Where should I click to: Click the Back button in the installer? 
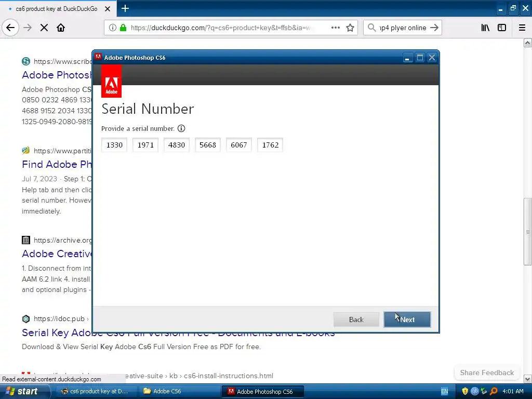click(x=356, y=320)
